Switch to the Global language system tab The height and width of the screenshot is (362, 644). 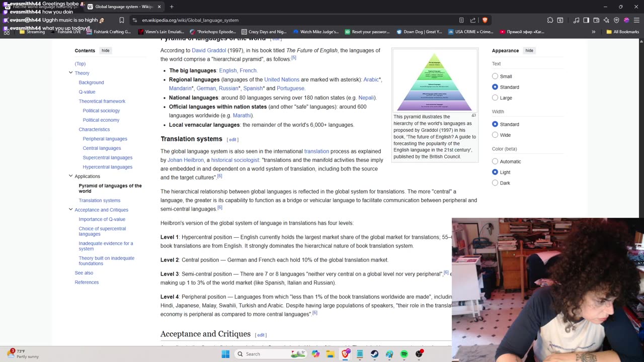coord(124,7)
